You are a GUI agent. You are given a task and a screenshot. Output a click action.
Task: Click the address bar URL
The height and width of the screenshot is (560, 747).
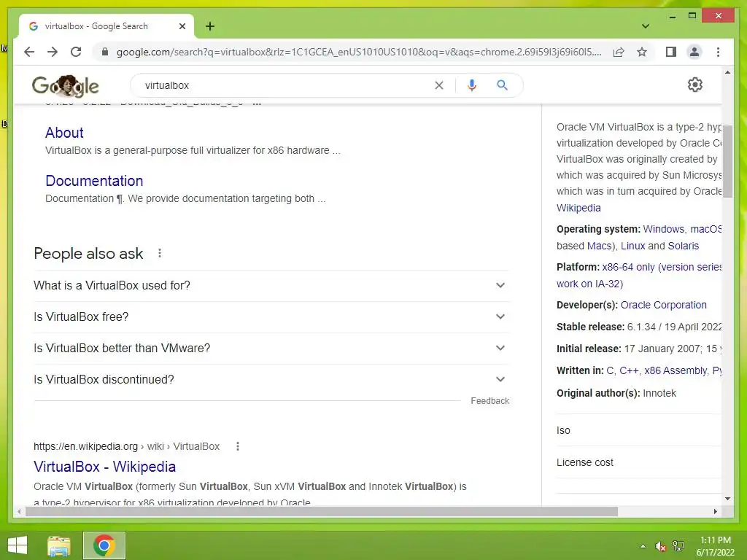click(359, 52)
